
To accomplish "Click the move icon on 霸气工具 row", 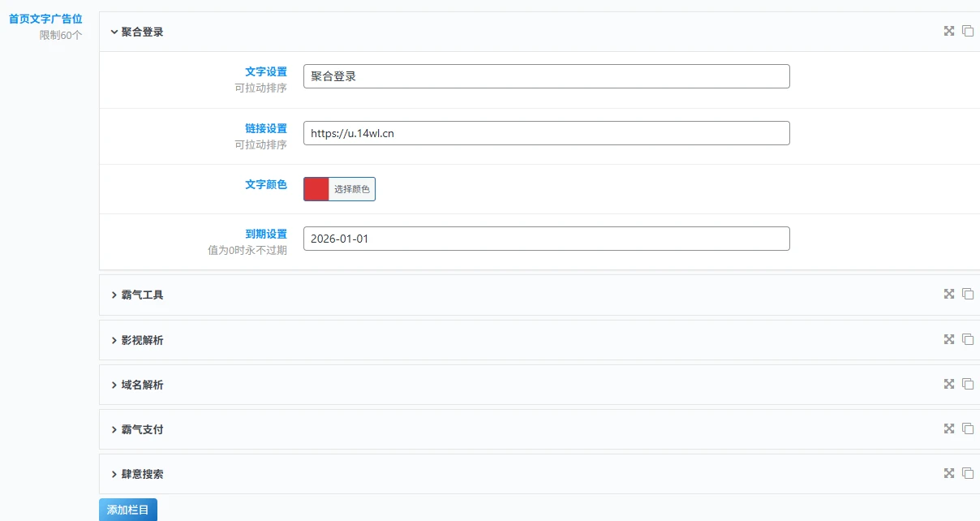I will pyautogui.click(x=948, y=294).
